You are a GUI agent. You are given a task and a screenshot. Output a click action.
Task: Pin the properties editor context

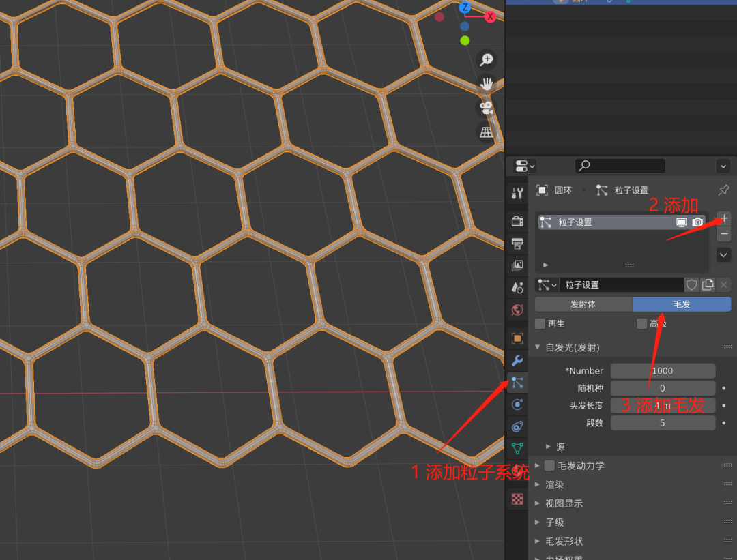point(723,190)
